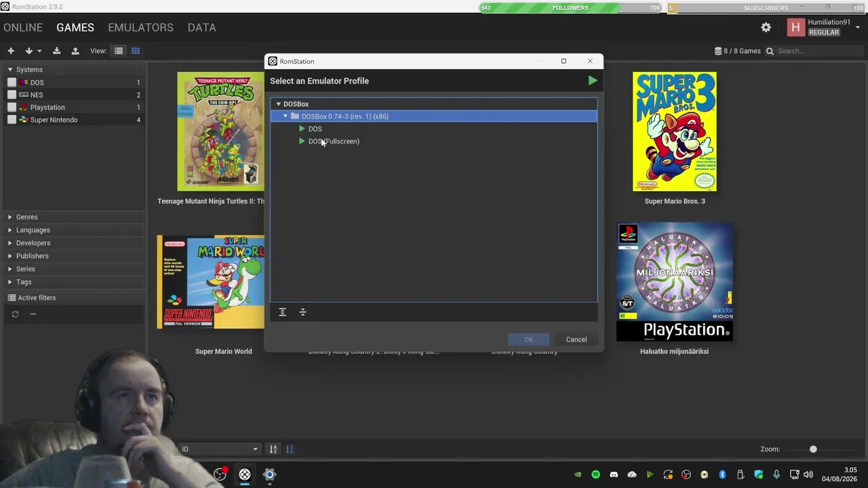The width and height of the screenshot is (868, 488).
Task: Adjust the Zoom slider handle
Action: [x=813, y=449]
